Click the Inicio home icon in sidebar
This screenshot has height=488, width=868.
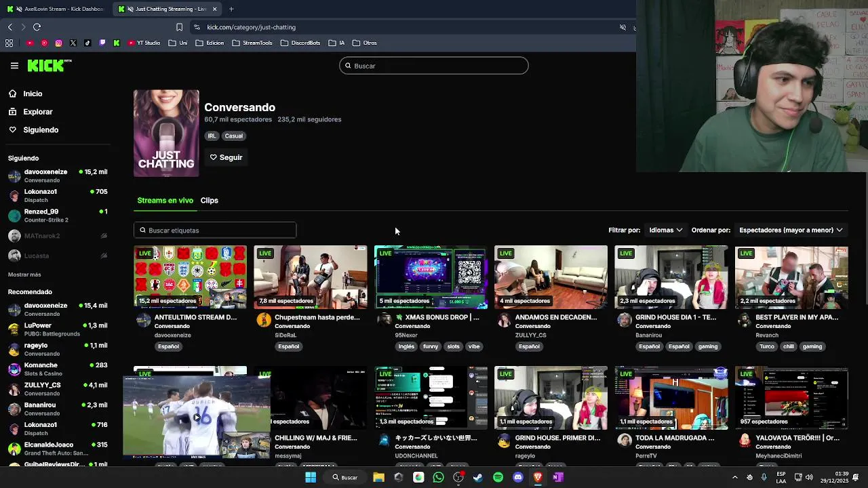pyautogui.click(x=13, y=94)
